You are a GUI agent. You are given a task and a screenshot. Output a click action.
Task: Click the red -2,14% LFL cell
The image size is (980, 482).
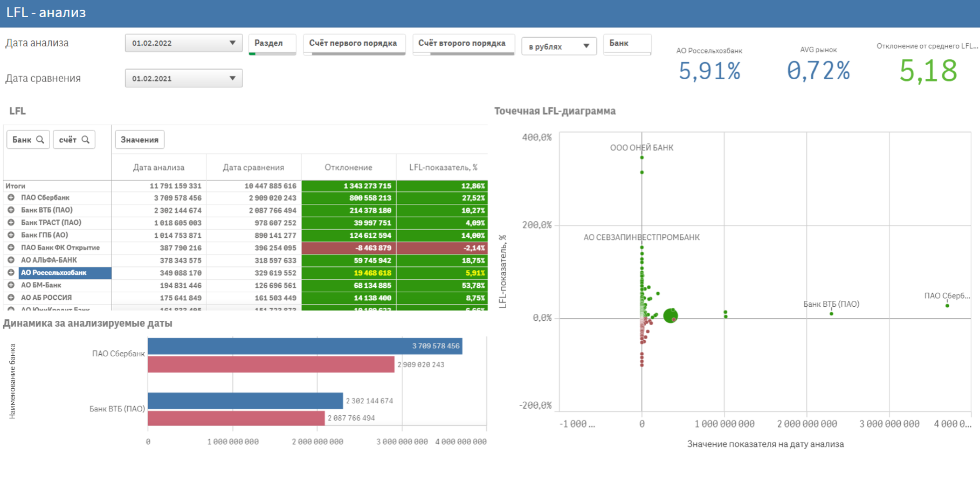tap(442, 248)
